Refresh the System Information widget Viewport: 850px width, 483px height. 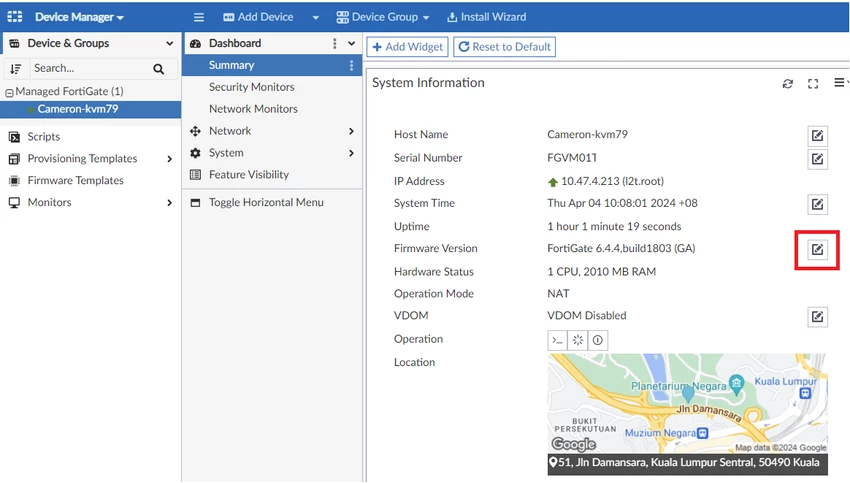788,84
